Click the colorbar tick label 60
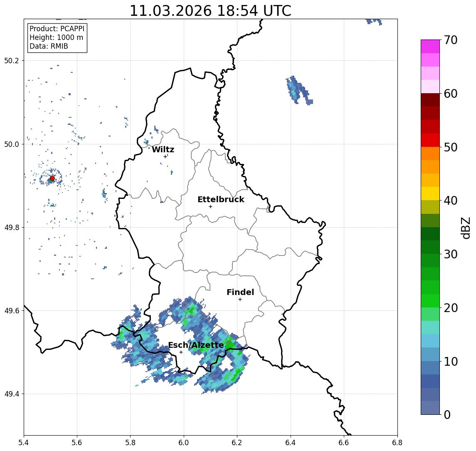The width and height of the screenshot is (476, 451). click(450, 94)
